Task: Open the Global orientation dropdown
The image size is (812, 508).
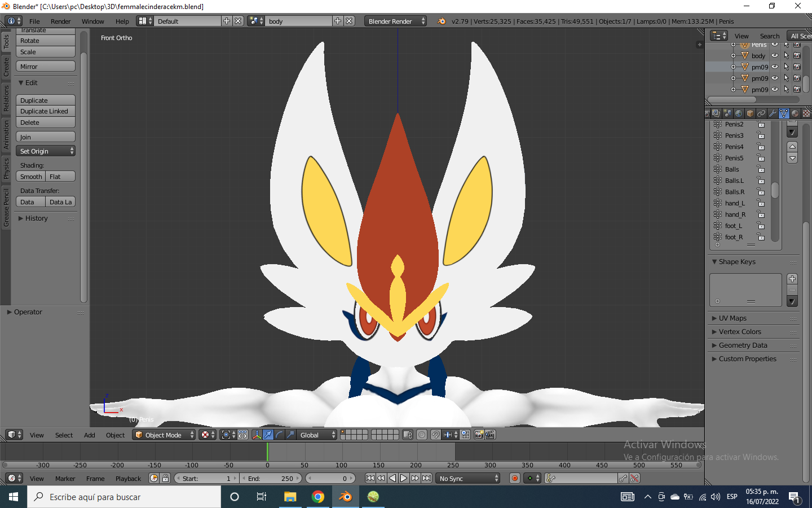Action: pos(317,435)
